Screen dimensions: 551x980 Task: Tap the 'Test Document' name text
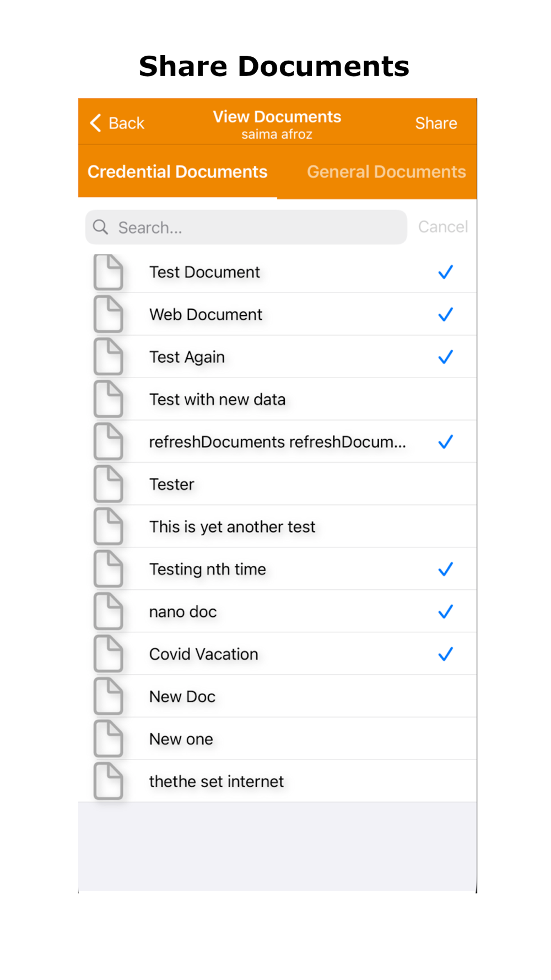tap(204, 272)
